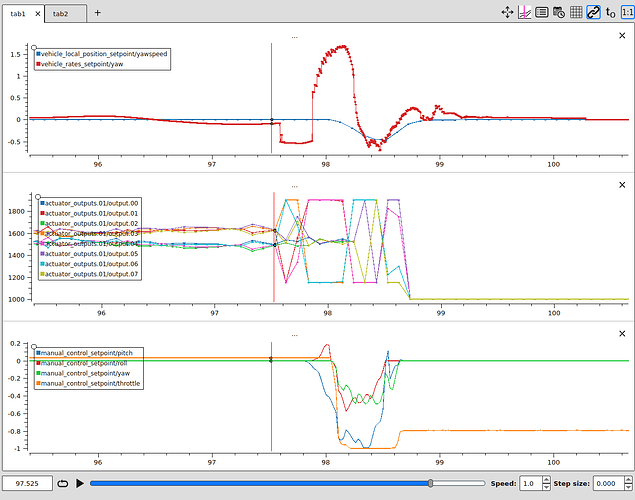Toggle manual_control_setpoint/yaw legend entry
Image resolution: width=635 pixels, height=500 pixels.
[x=83, y=373]
